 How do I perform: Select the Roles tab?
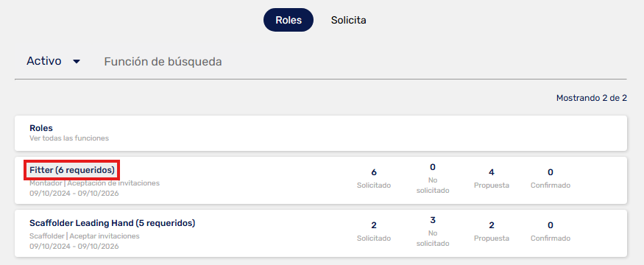[x=289, y=20]
